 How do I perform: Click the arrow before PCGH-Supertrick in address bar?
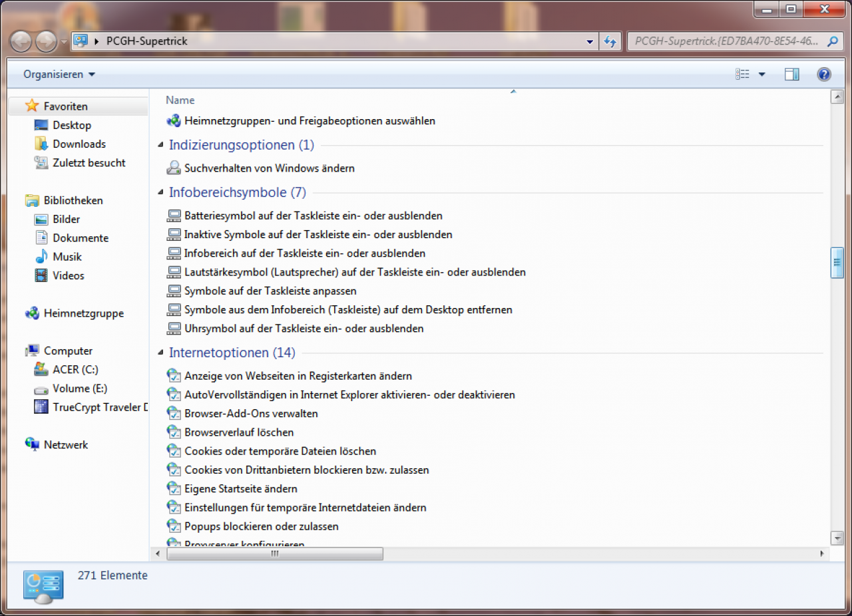click(98, 41)
